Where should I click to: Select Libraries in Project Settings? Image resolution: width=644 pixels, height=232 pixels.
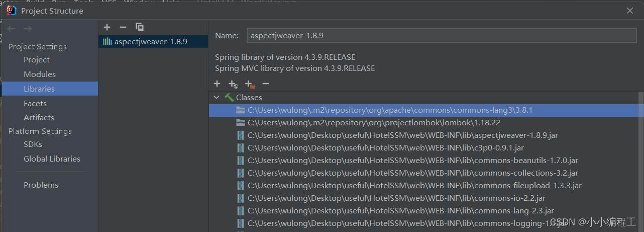[x=50, y=89]
